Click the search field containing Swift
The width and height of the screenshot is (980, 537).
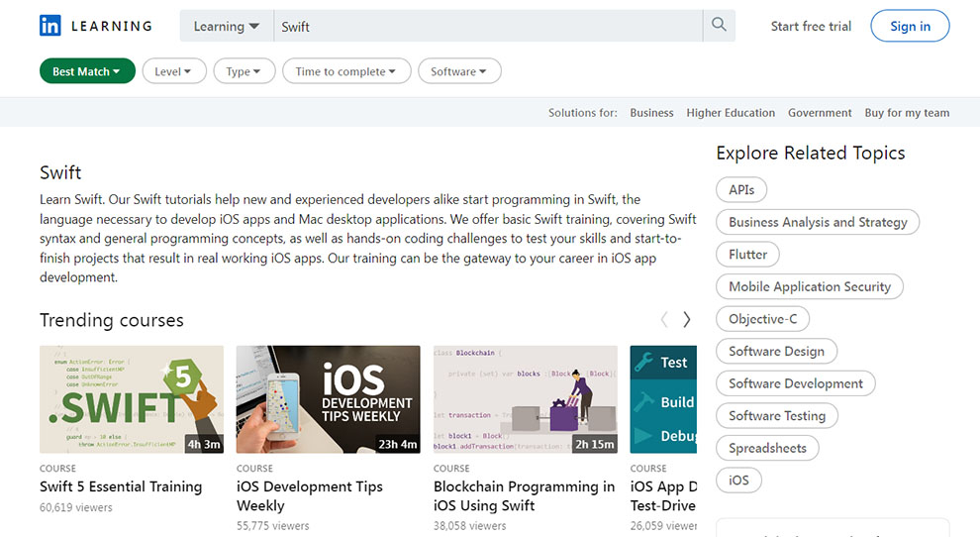coord(487,26)
